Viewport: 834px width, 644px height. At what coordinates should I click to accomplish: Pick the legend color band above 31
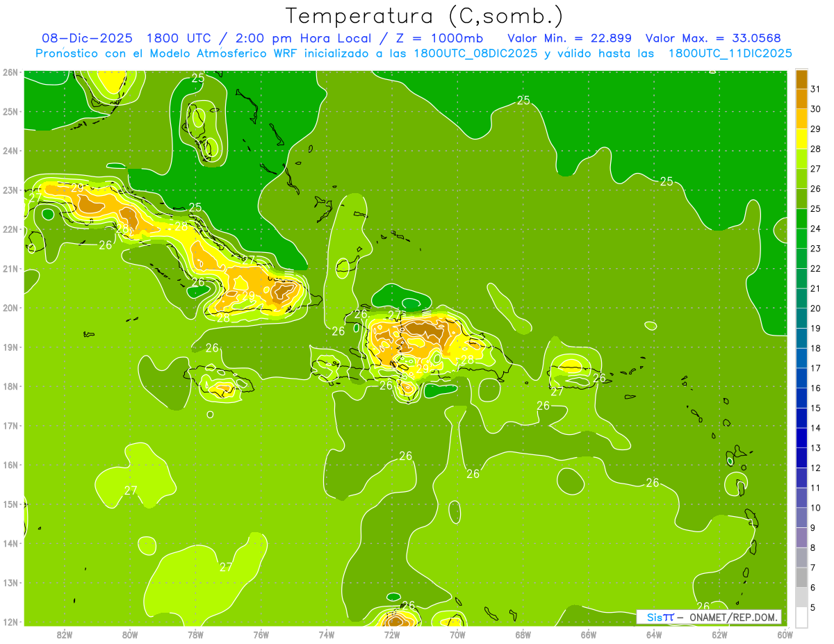(801, 79)
